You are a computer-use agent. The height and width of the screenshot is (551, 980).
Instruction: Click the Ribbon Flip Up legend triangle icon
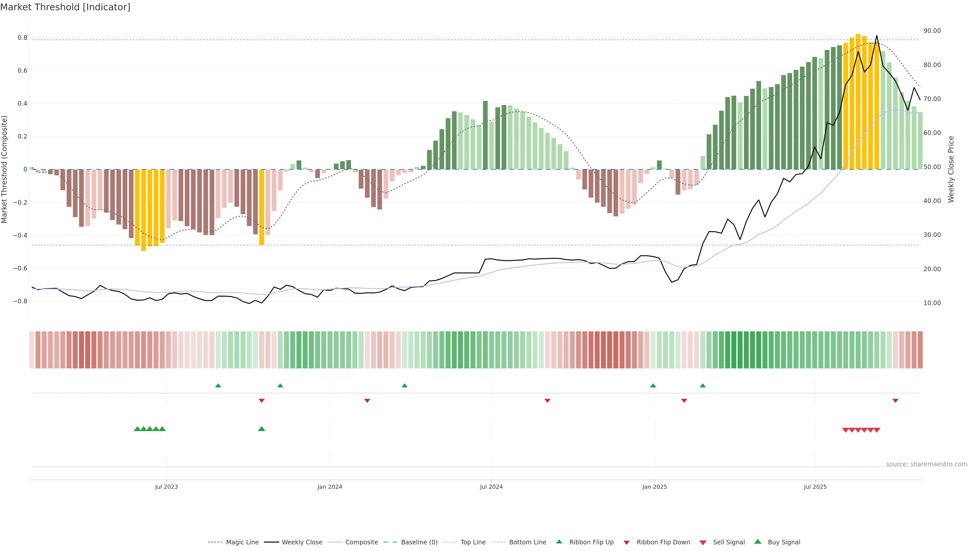(x=559, y=542)
